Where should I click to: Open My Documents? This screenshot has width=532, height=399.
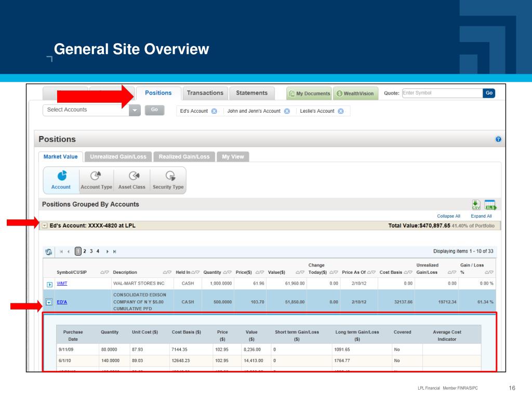tap(310, 94)
